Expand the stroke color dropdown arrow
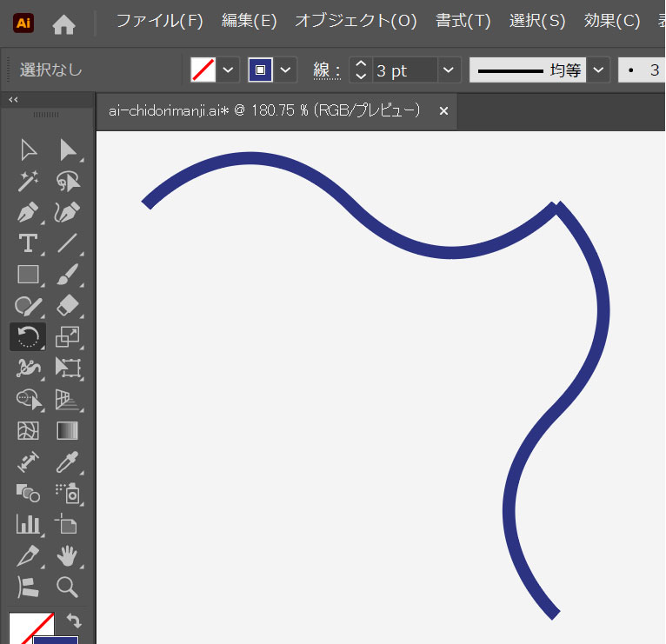The image size is (666, 644). pyautogui.click(x=285, y=70)
